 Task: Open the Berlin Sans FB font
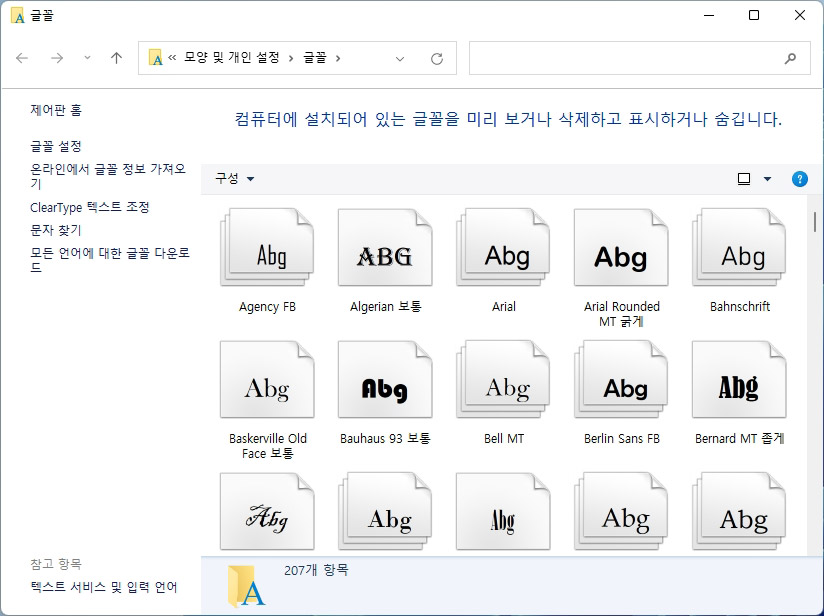[x=621, y=380]
